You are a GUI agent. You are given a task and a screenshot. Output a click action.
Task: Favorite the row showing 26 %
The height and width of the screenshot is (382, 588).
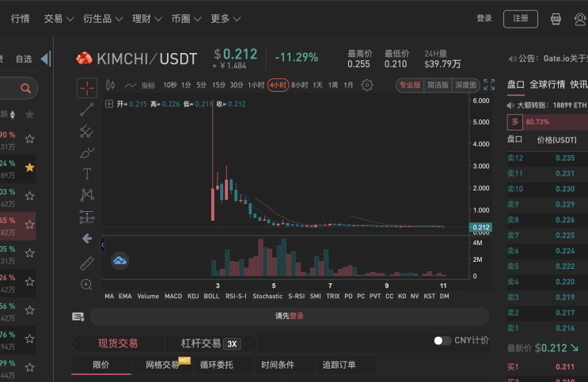click(x=29, y=282)
